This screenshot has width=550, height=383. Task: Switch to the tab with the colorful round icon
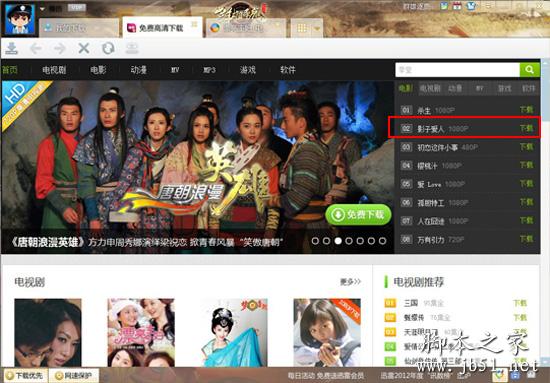(246, 28)
